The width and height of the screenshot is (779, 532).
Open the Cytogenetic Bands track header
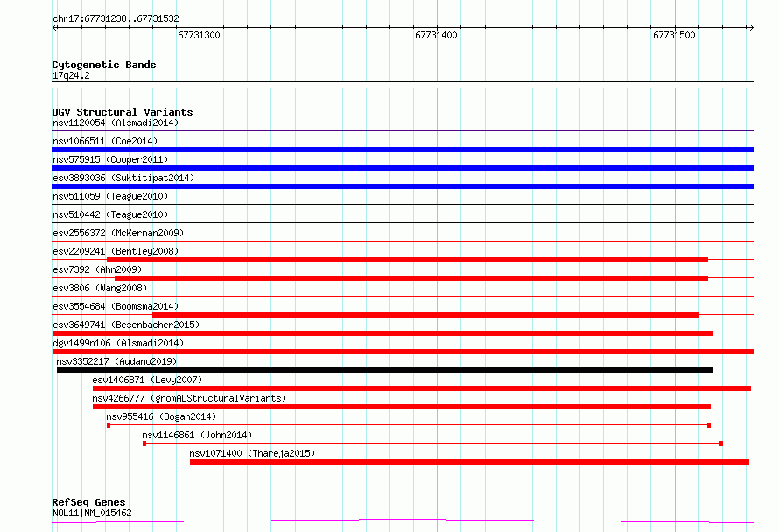(x=104, y=65)
